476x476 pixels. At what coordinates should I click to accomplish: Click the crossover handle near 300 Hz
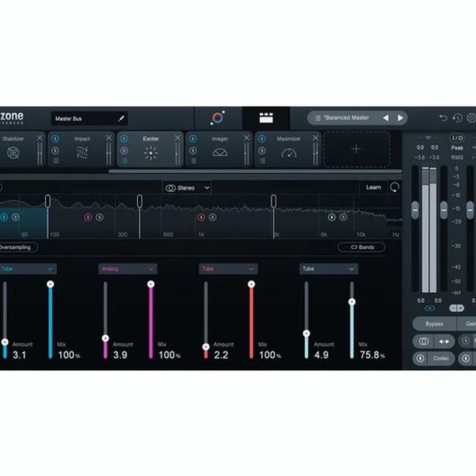tap(139, 201)
